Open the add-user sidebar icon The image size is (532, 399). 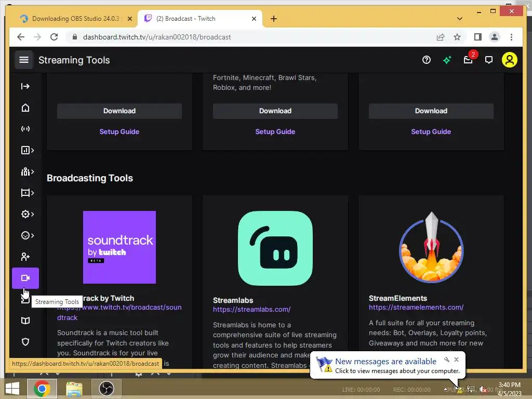(25, 257)
